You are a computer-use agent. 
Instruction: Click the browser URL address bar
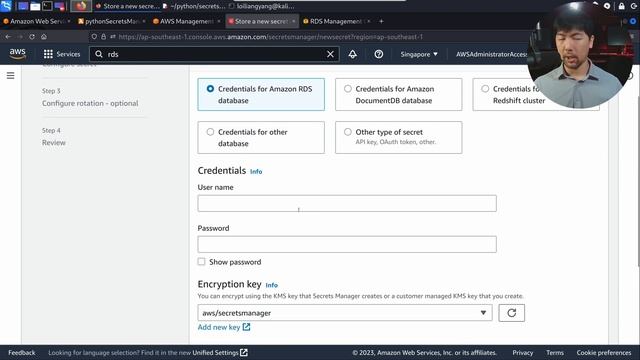click(271, 37)
